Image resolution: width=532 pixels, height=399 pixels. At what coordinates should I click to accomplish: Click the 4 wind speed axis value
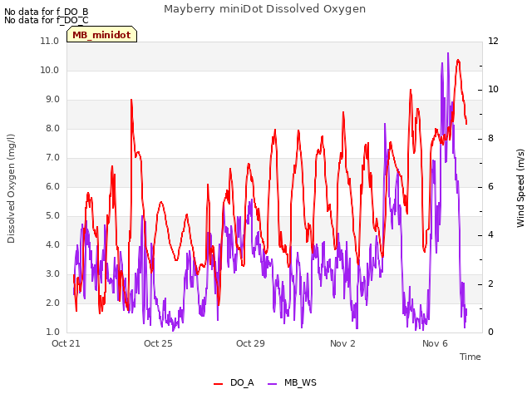coord(491,235)
